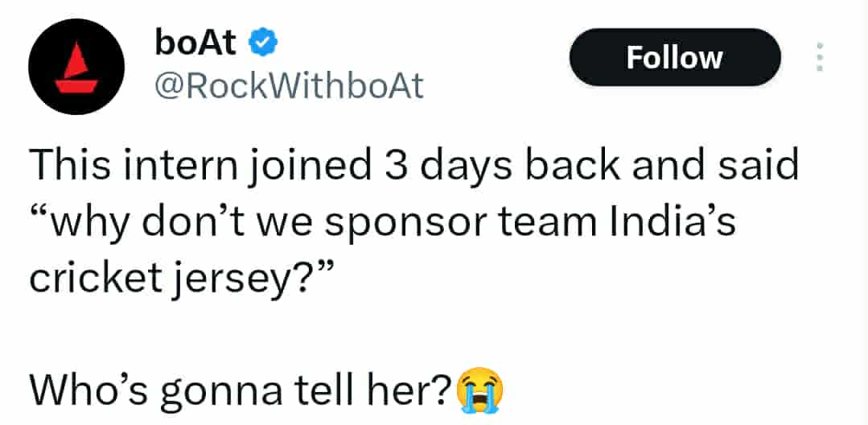Image resolution: width=868 pixels, height=425 pixels.
Task: Open the @RockWithboAt handle link
Action: [288, 86]
